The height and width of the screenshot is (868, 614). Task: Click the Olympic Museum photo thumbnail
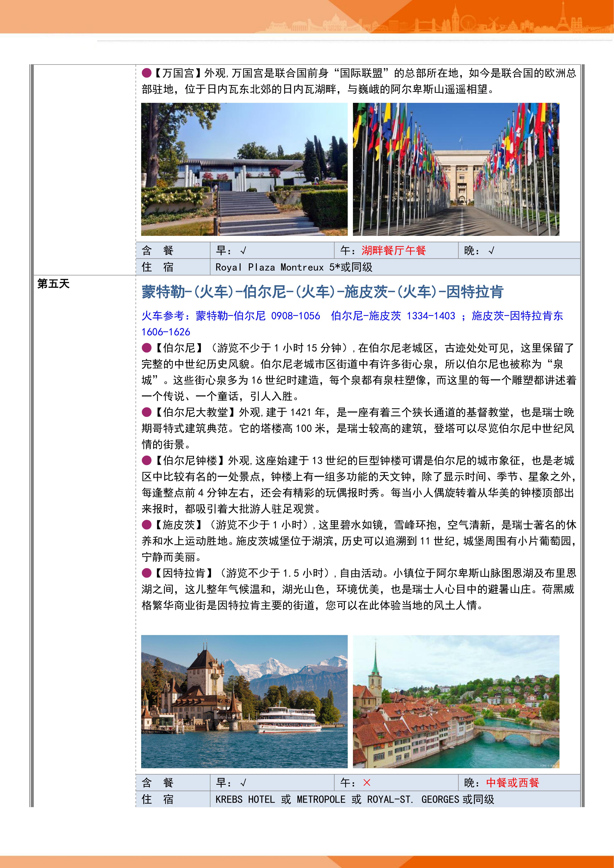[x=244, y=169]
